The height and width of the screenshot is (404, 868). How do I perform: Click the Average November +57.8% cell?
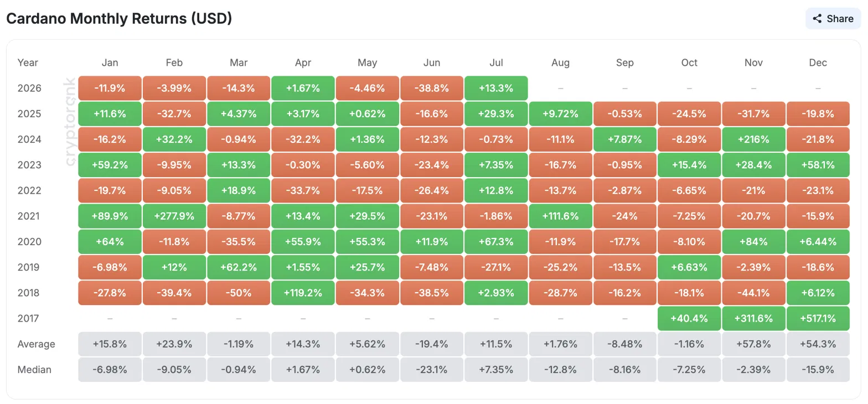point(754,344)
